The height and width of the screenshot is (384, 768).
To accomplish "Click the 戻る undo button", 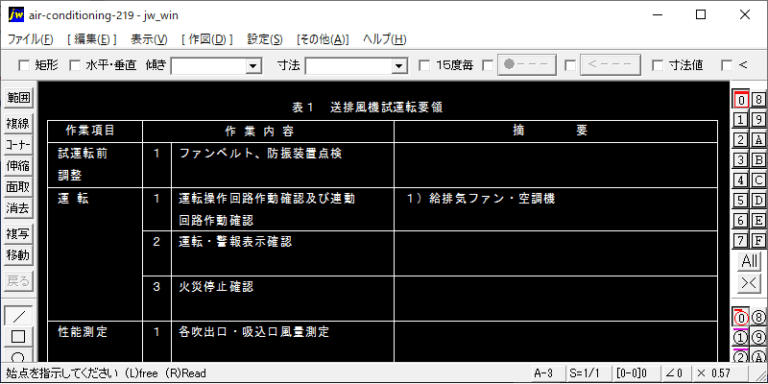I will [x=18, y=282].
